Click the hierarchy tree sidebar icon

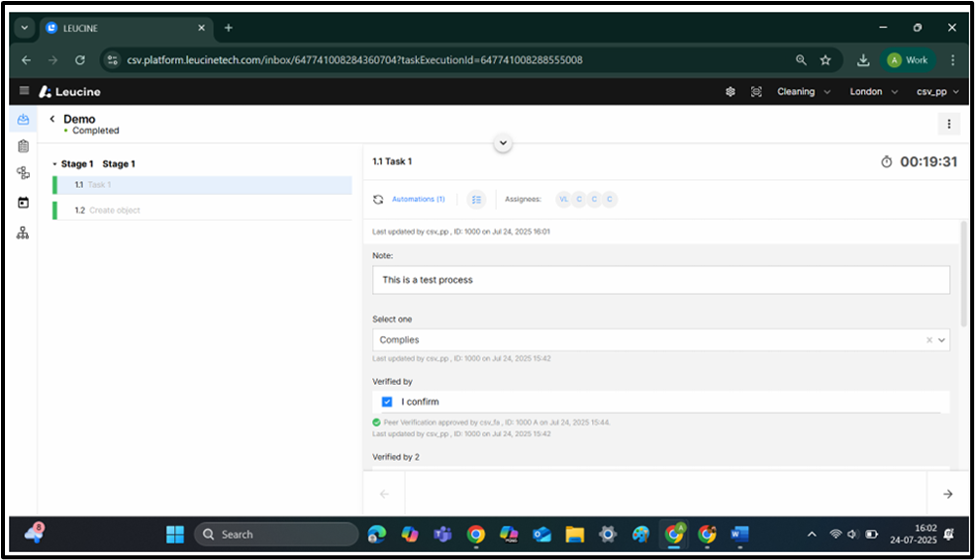point(24,233)
